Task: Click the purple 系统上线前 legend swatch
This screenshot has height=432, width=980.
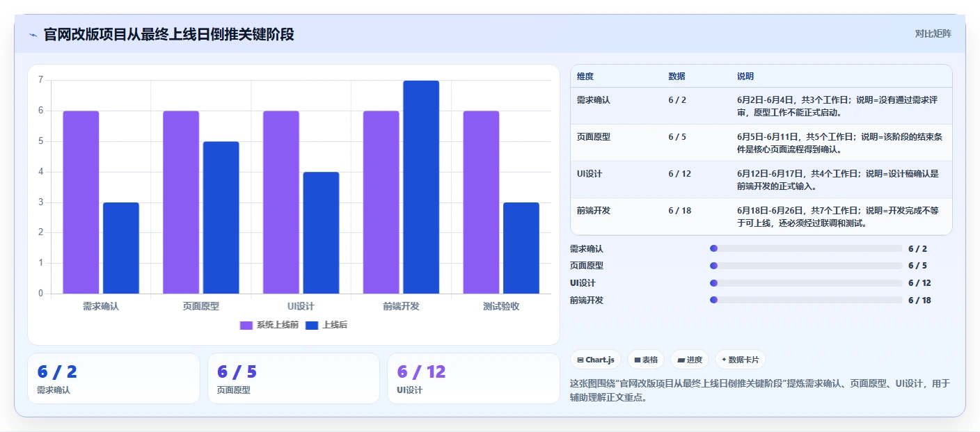Action: (246, 325)
